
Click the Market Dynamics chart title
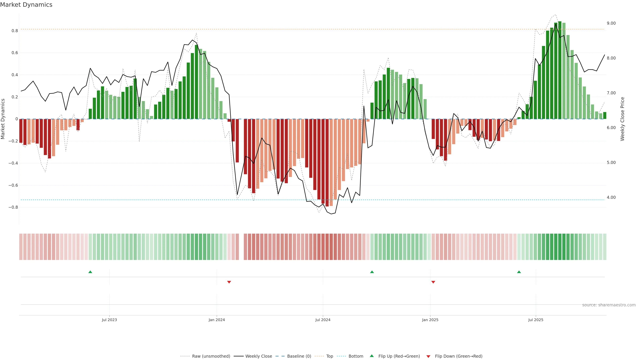click(26, 5)
